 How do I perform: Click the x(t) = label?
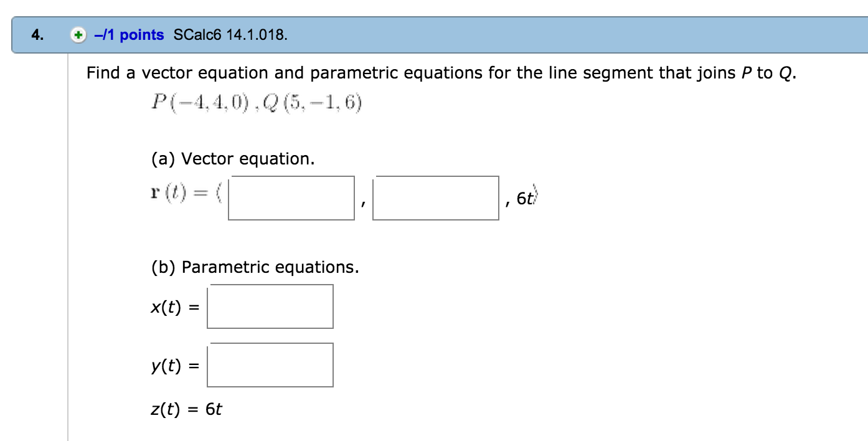(x=174, y=307)
